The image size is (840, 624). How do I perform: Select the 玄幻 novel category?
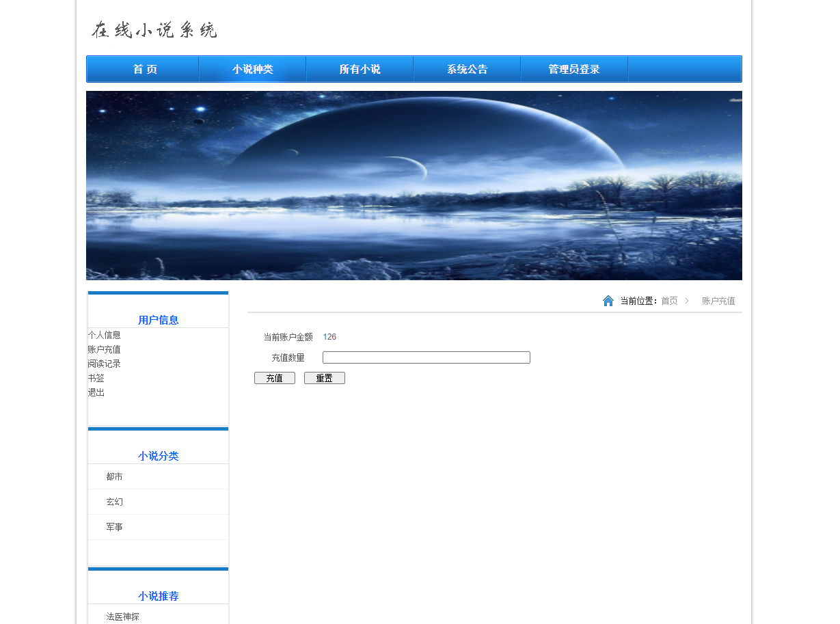(114, 501)
